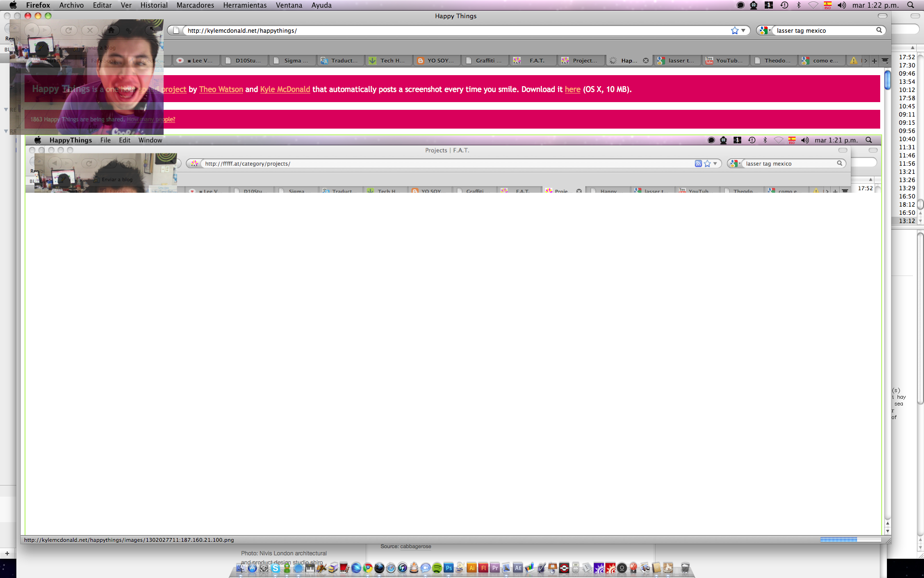Open the Theo Watson link

[221, 89]
